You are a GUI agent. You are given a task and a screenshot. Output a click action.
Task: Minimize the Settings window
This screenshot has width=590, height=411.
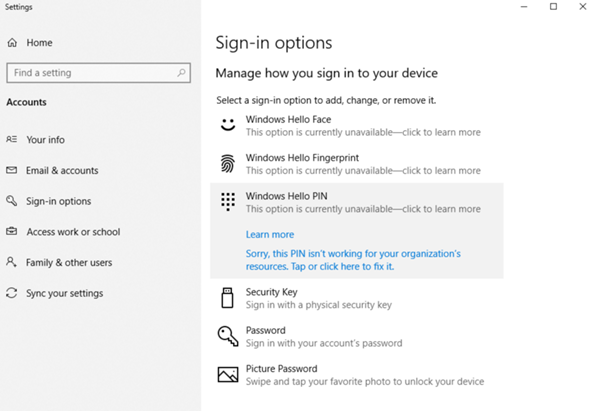(524, 7)
